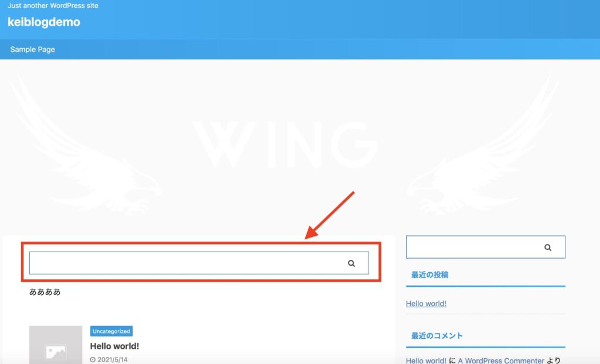Focus the main content search input field

[199, 263]
